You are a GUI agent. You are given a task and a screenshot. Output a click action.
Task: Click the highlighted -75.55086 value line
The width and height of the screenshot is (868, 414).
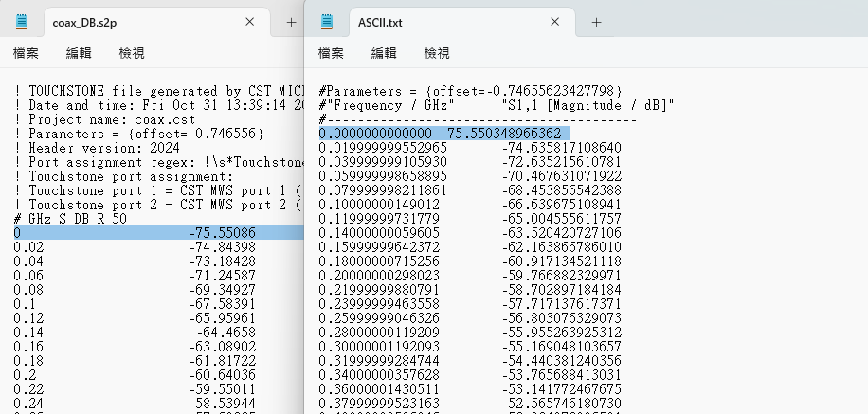point(159,233)
